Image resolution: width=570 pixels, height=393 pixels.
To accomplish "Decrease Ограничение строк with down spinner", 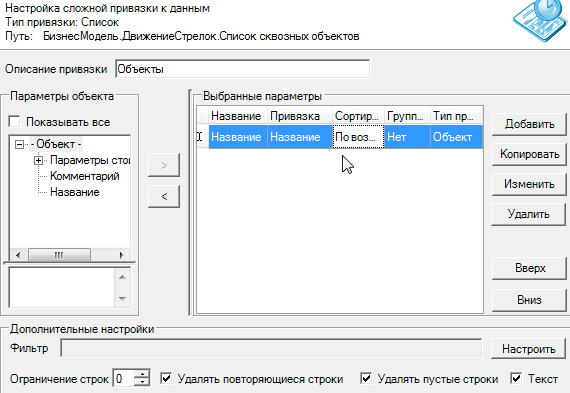I will click(142, 383).
